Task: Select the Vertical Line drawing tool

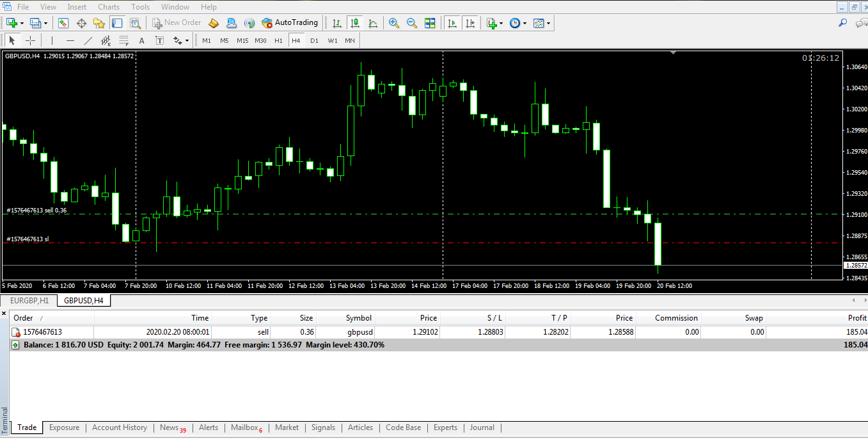Action: click(x=52, y=40)
